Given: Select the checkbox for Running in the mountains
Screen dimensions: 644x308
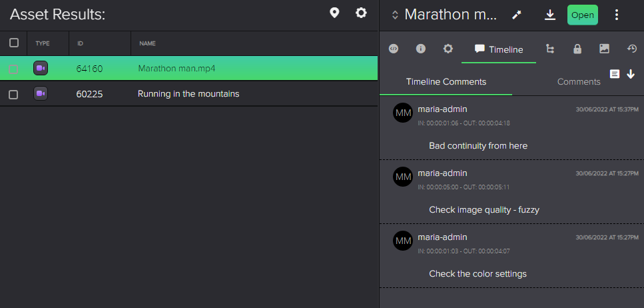Looking at the screenshot, I should (x=13, y=95).
